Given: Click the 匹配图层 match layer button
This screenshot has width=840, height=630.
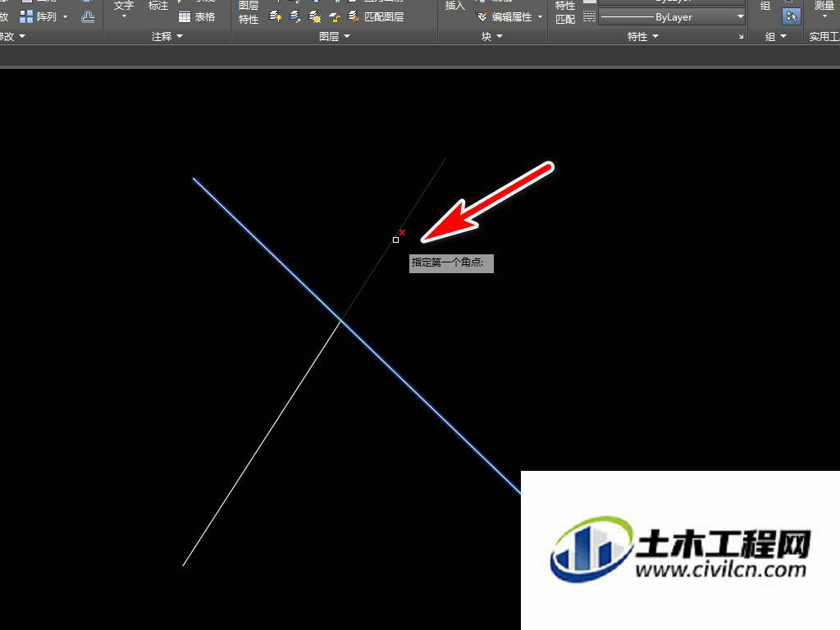Looking at the screenshot, I should pos(376,17).
